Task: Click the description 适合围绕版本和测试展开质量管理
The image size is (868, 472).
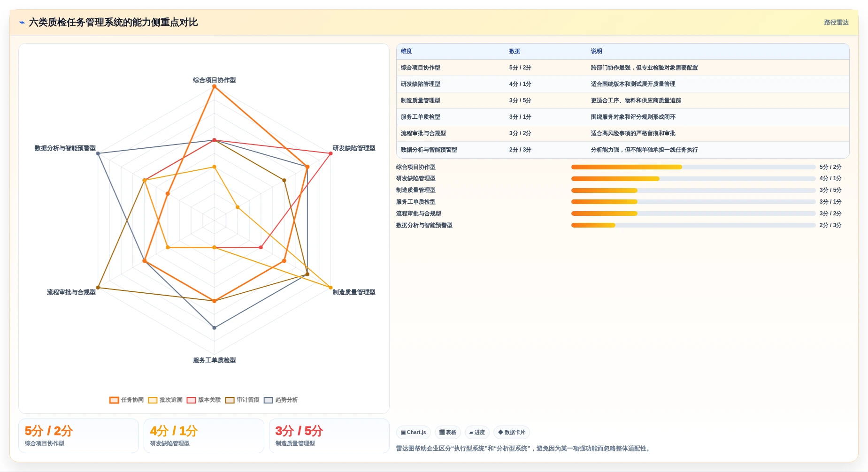Action: point(633,84)
